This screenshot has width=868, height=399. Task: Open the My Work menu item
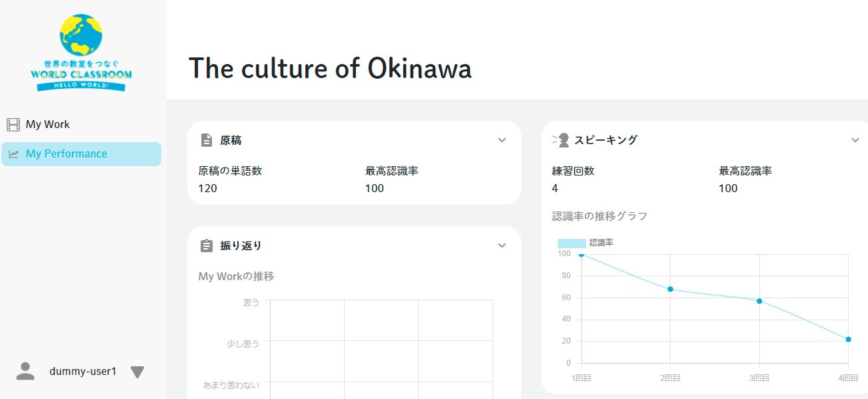47,125
